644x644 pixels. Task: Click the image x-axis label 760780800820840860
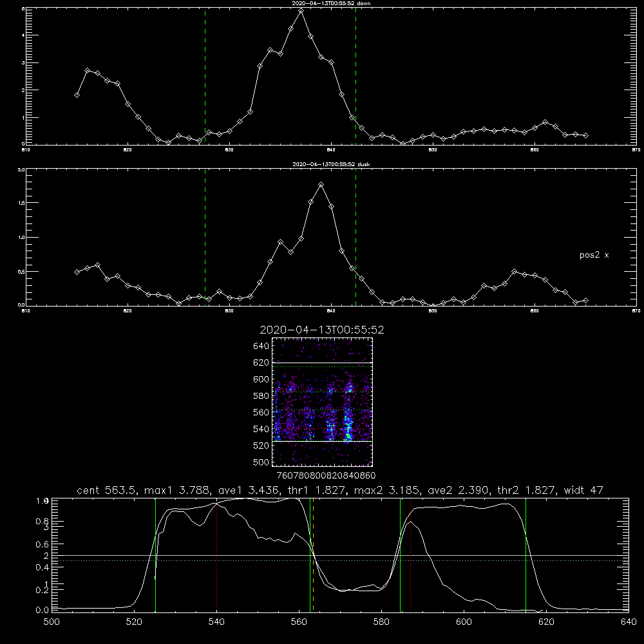pyautogui.click(x=326, y=475)
